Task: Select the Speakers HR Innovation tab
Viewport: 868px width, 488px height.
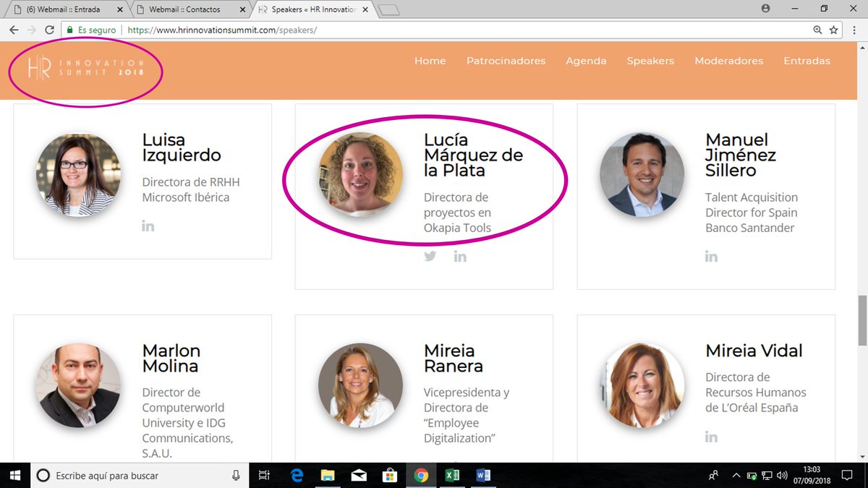Action: 314,9
